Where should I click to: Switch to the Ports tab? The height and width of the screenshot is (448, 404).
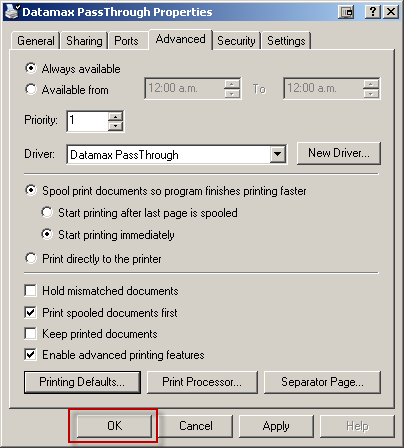click(126, 41)
